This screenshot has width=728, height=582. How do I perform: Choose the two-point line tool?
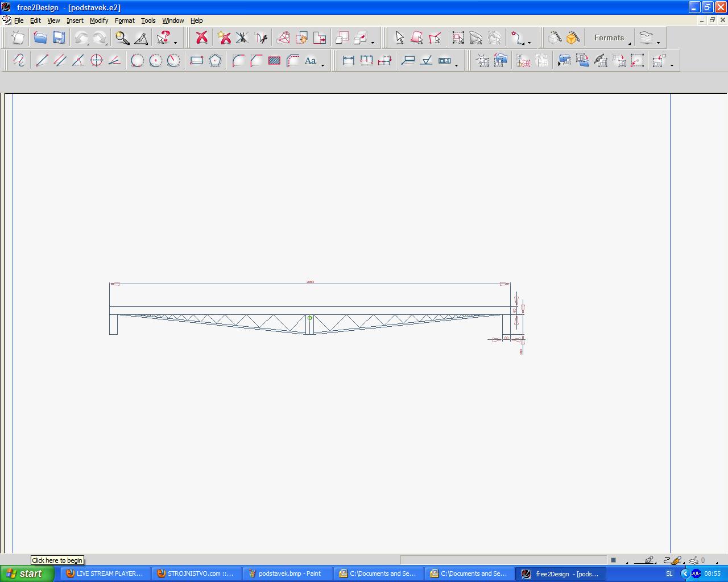pyautogui.click(x=42, y=60)
